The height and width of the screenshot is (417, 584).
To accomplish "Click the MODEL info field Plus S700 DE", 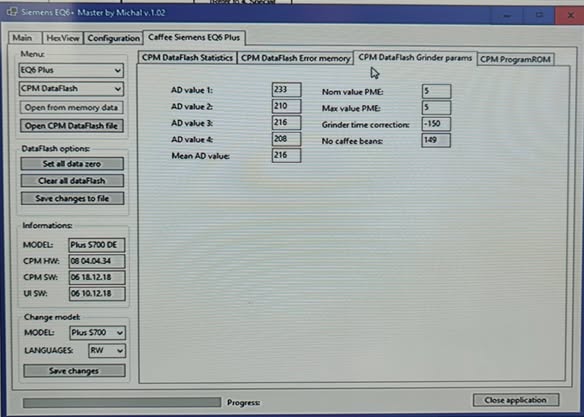I will point(97,245).
